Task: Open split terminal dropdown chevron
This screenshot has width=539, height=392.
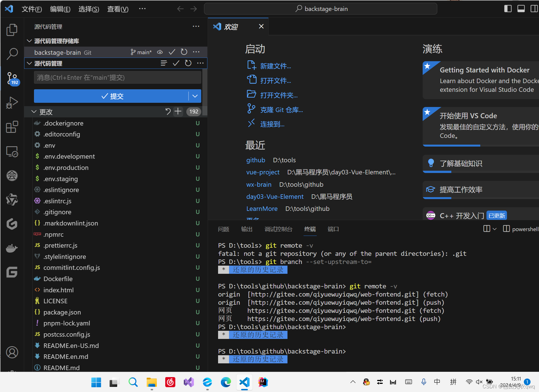Action: (495, 229)
